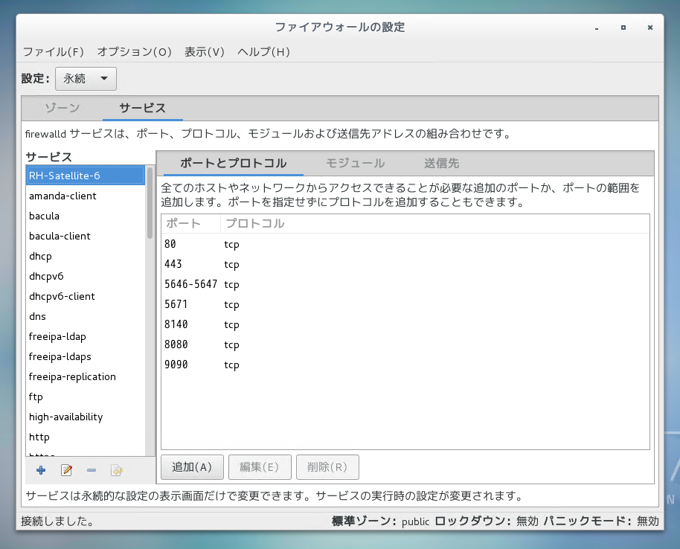Select the 5646-5647 port range row
Screen dimensions: 680x549
click(405, 284)
